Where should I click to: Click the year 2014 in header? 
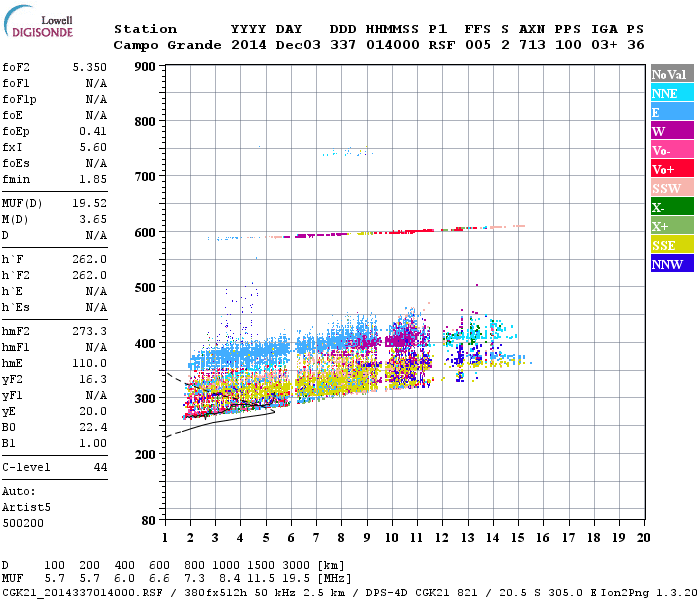(x=249, y=45)
